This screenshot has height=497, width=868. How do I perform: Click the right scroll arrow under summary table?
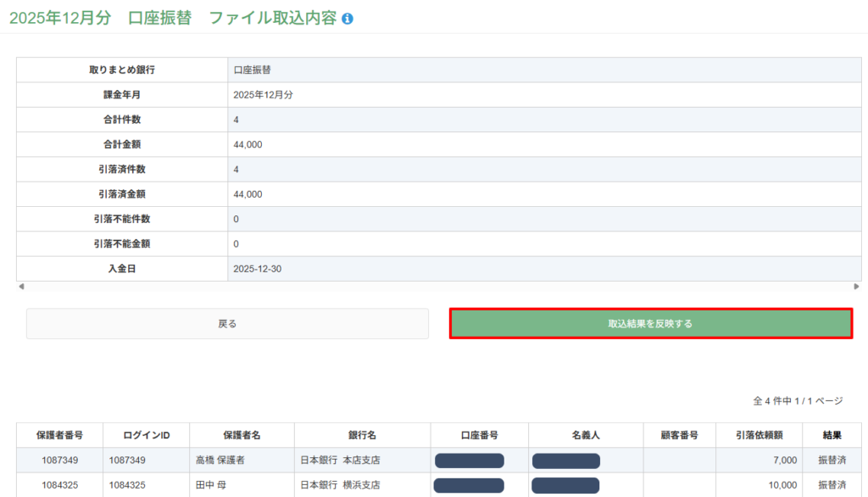[856, 287]
